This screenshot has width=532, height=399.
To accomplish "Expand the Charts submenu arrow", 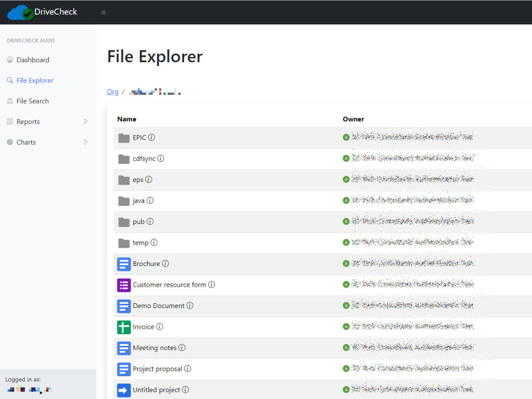I will coord(86,142).
